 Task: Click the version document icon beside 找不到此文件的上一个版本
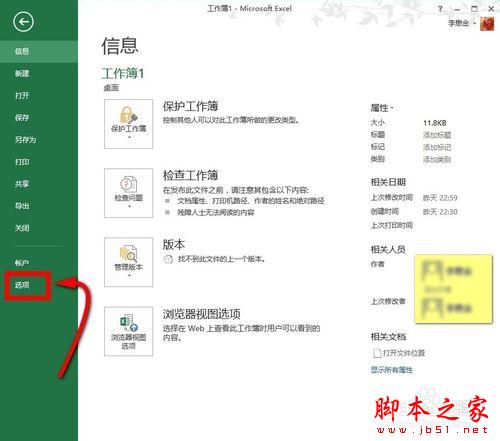coord(168,259)
